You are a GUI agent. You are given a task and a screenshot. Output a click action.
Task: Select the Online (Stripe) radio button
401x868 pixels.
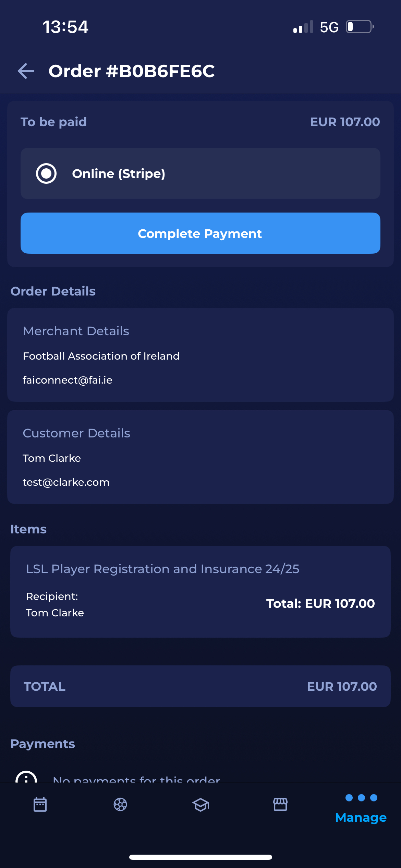(x=46, y=173)
